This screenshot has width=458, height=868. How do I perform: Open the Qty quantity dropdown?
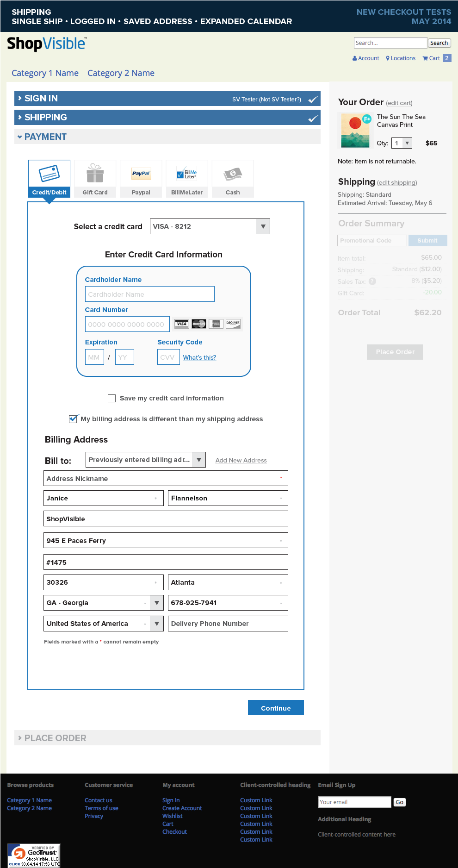click(402, 143)
